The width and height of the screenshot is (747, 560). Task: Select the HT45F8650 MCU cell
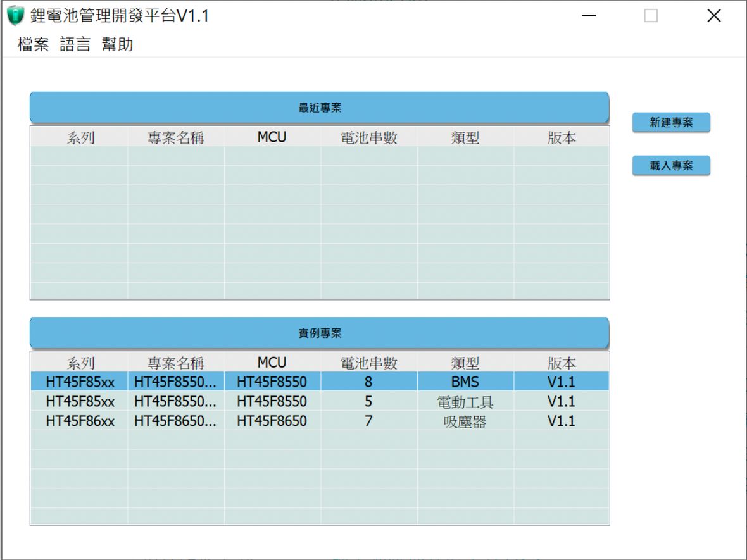[272, 421]
